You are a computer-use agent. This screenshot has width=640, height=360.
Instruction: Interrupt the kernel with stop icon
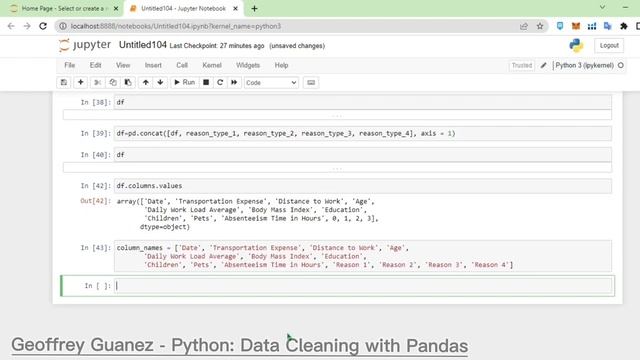click(206, 82)
